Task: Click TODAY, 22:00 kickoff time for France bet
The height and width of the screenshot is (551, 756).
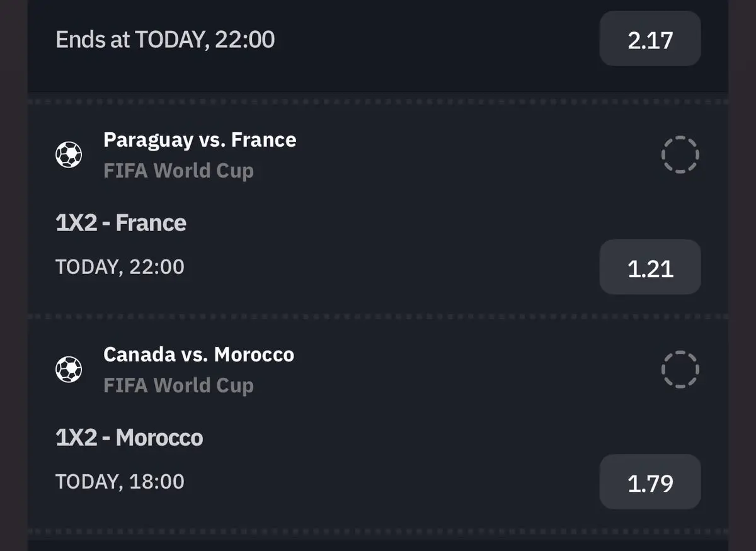Action: pyautogui.click(x=120, y=267)
